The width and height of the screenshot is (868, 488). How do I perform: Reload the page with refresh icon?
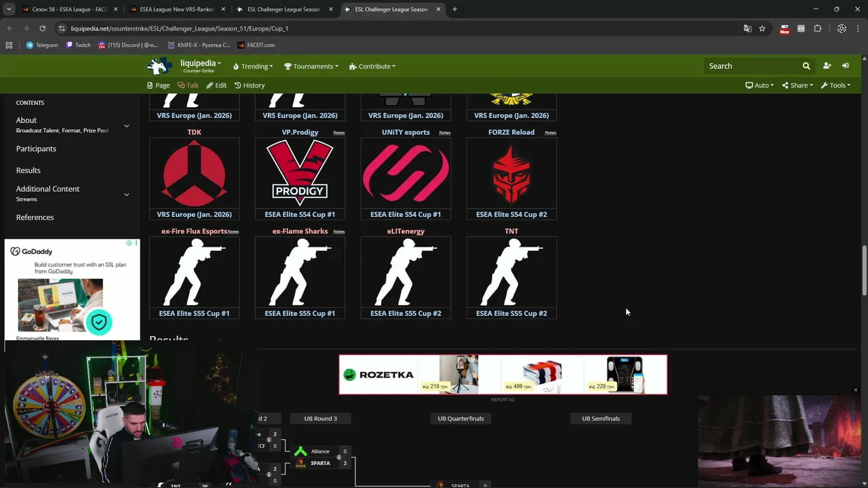pos(42,28)
